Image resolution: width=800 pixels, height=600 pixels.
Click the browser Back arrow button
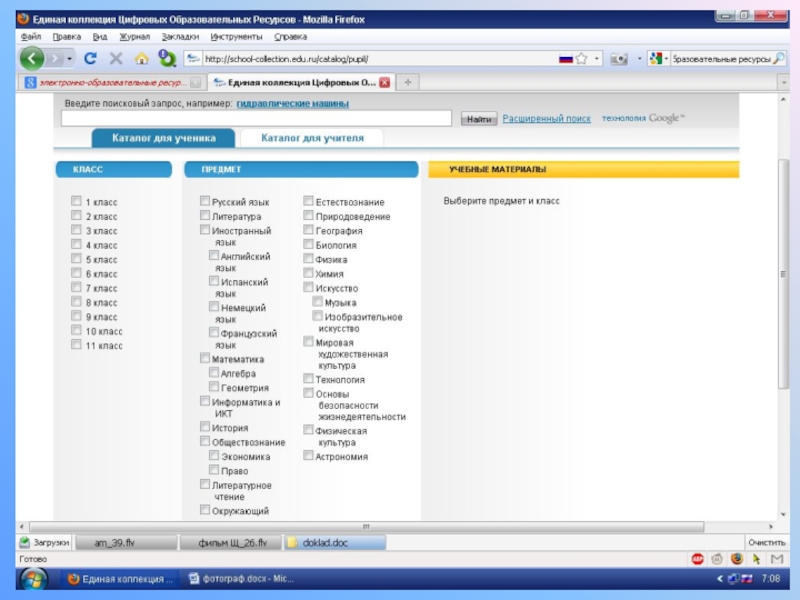point(32,59)
